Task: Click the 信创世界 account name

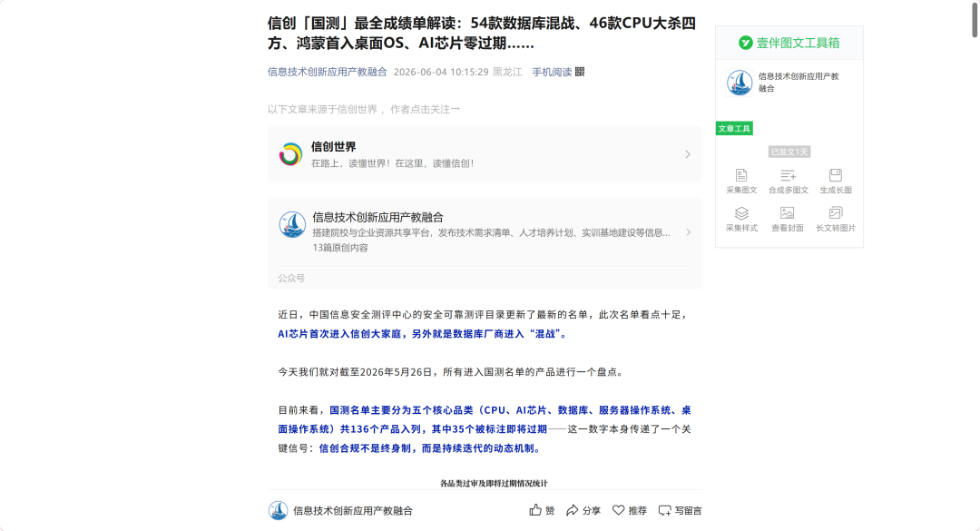Action: tap(333, 147)
